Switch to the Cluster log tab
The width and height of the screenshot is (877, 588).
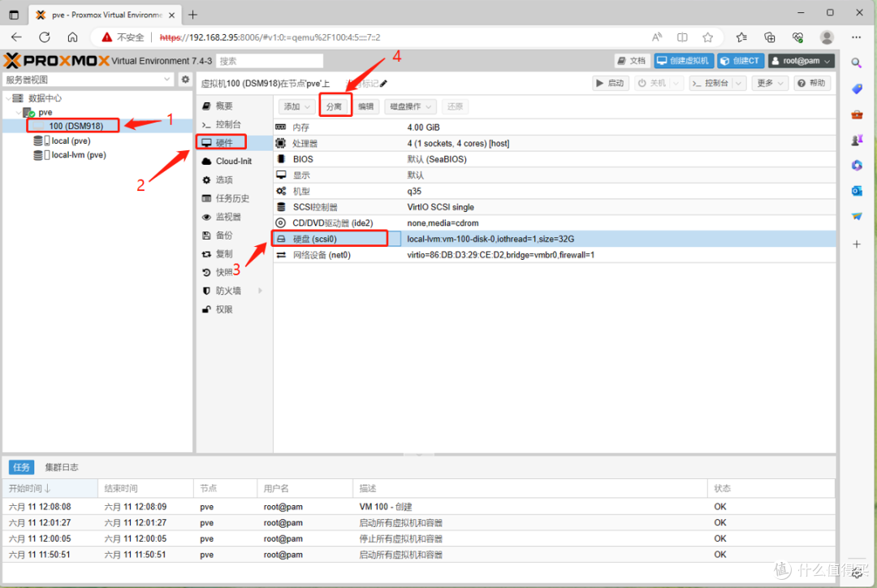coord(62,467)
